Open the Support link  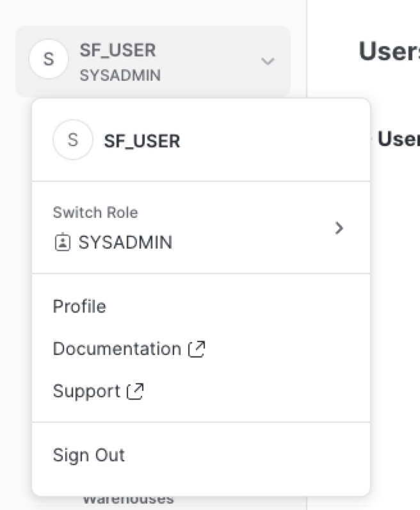(86, 391)
